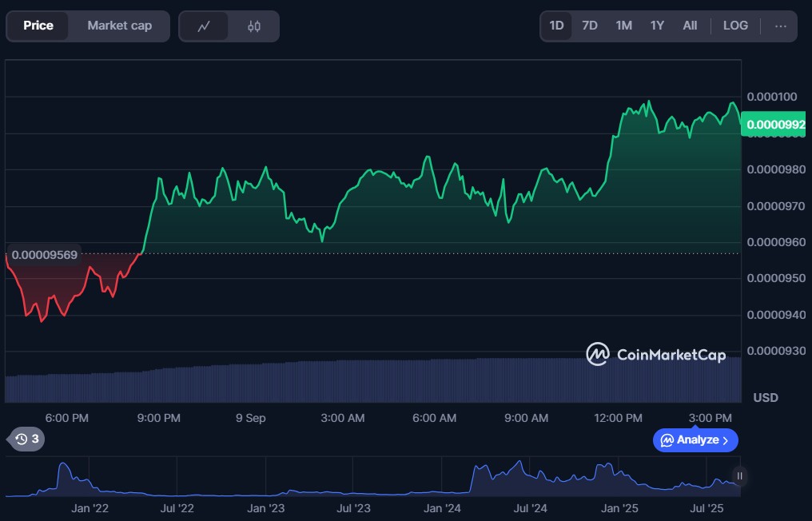The width and height of the screenshot is (812, 521).
Task: Select the Price tab
Action: 38,26
